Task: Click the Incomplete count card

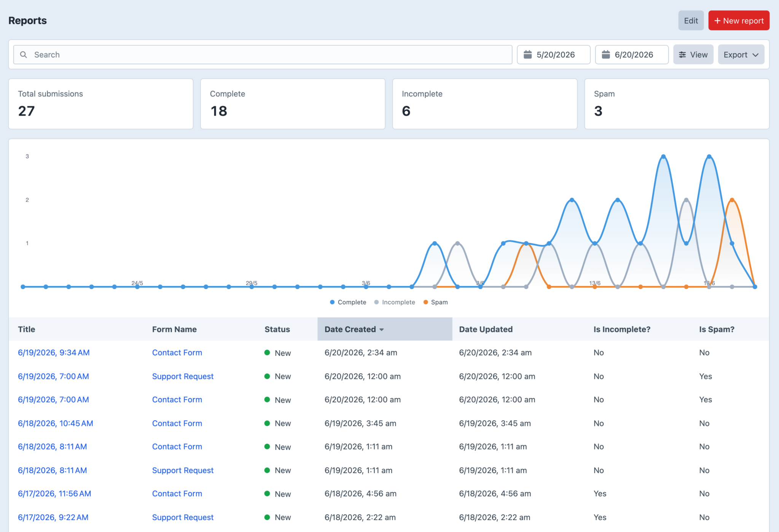Action: click(x=485, y=104)
